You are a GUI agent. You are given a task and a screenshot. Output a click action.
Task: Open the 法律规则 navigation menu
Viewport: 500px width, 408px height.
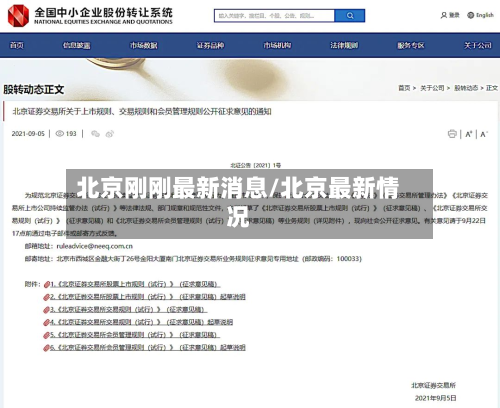coord(344,45)
